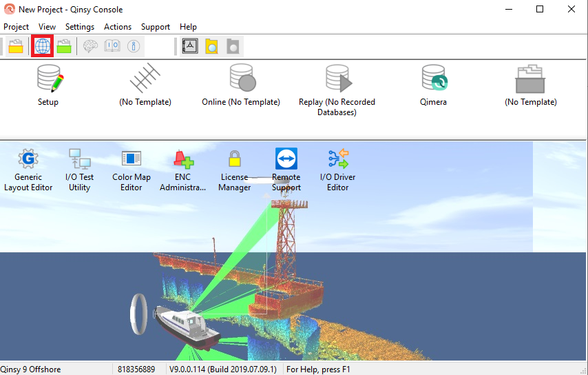588x375 pixels.
Task: Launch Replay (No Recorded Databases) icon
Action: [x=339, y=78]
